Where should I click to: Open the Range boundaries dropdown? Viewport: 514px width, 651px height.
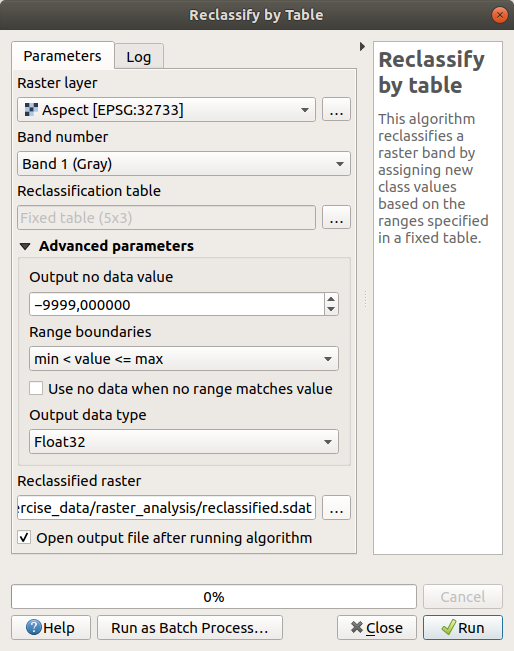(x=184, y=359)
